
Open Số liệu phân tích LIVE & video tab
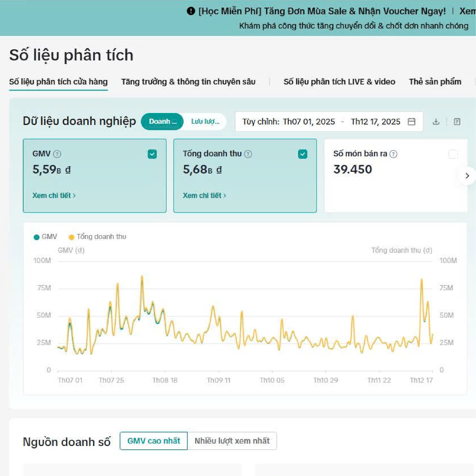pos(339,82)
